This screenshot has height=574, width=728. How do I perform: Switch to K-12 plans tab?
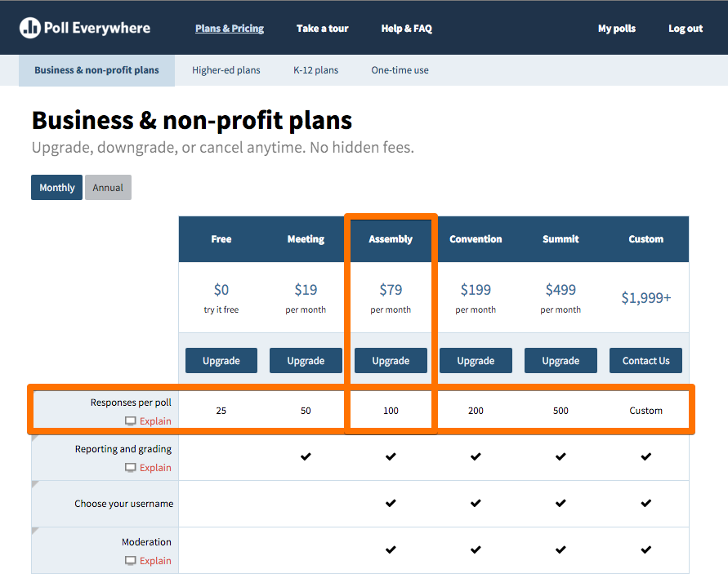[315, 70]
